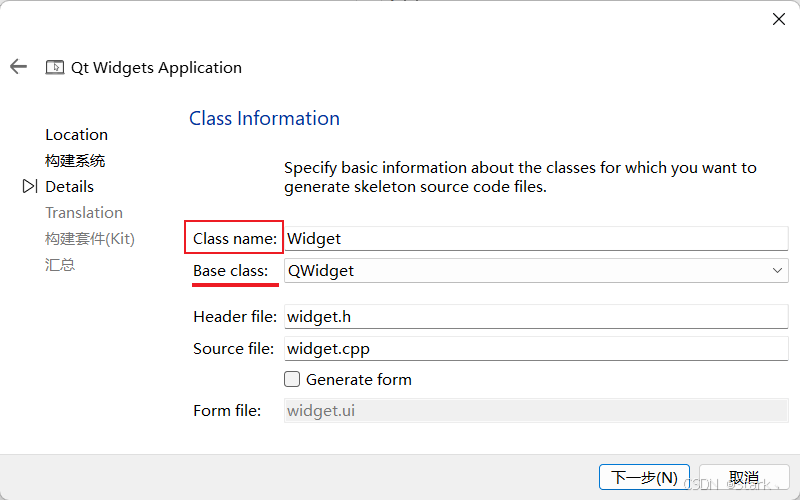Go back with the left arrow icon
Viewport: 800px width, 500px height.
click(x=18, y=66)
